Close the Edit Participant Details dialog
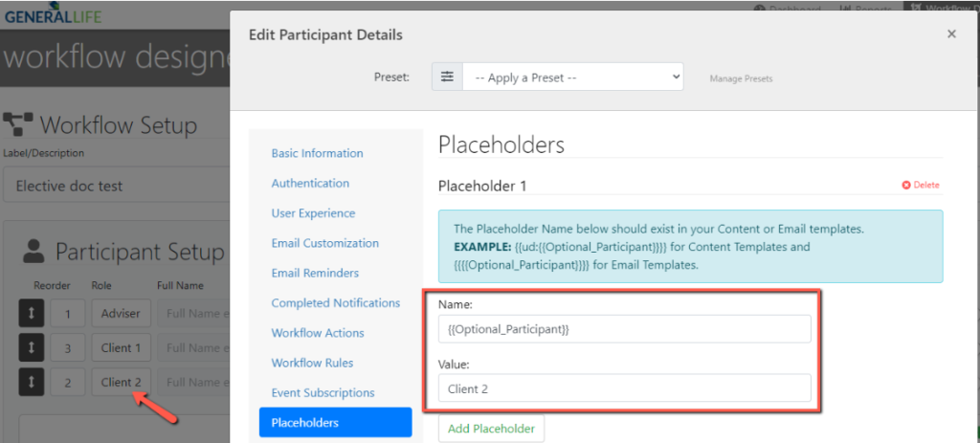 [951, 34]
